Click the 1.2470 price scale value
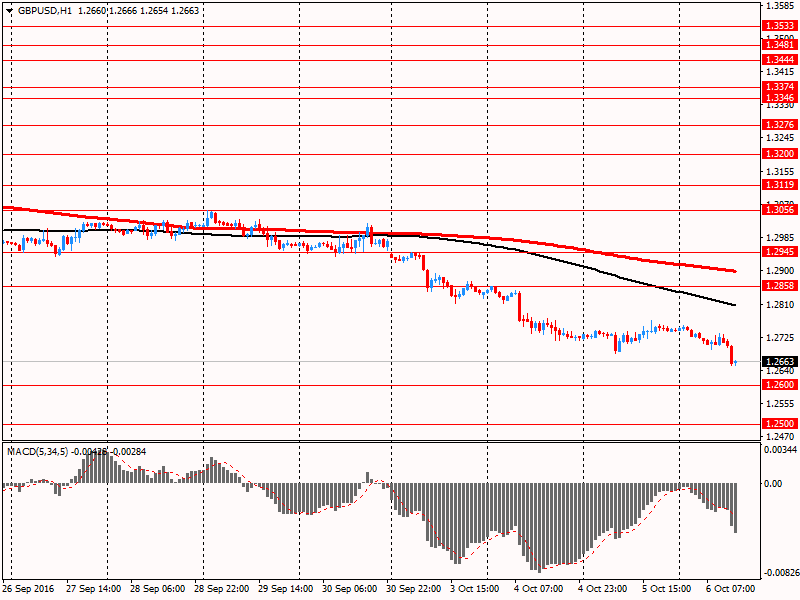Image resolution: width=800 pixels, height=600 pixels. (x=781, y=437)
